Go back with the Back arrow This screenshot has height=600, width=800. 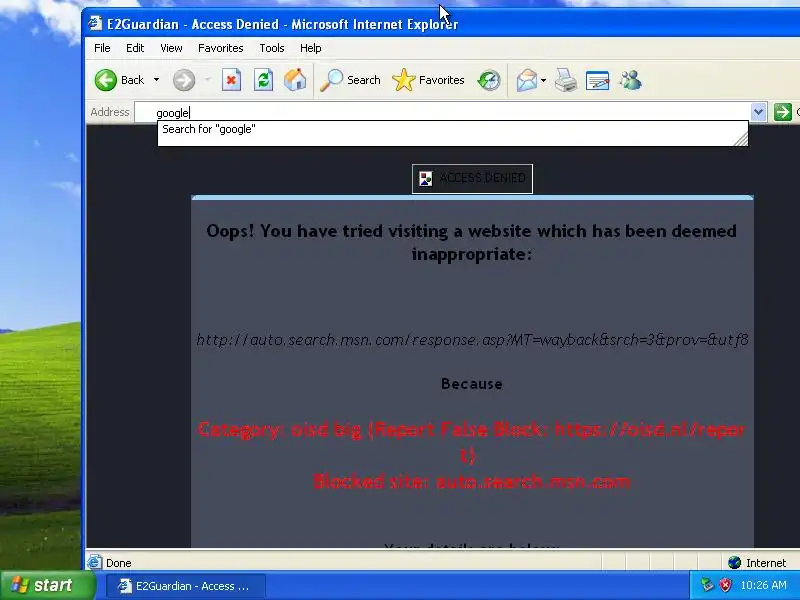point(119,80)
